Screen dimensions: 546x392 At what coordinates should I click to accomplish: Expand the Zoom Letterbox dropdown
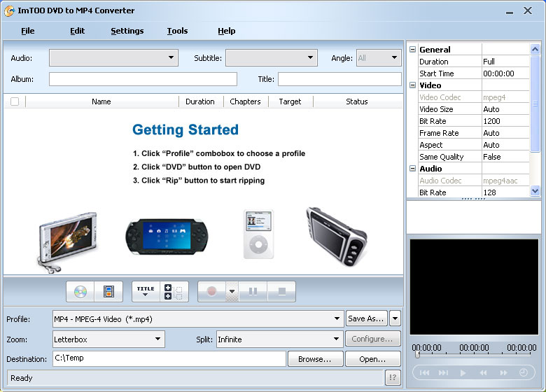pos(158,339)
